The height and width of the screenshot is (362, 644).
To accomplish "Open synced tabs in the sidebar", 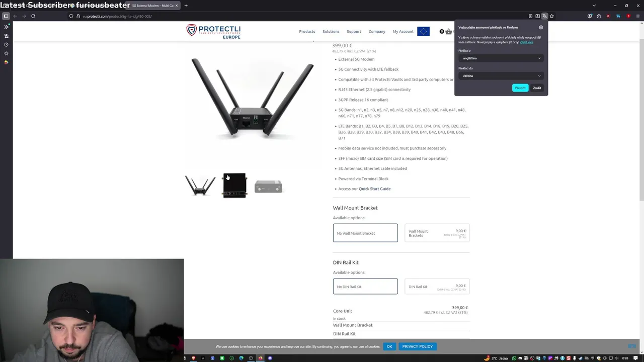I will [x=6, y=36].
